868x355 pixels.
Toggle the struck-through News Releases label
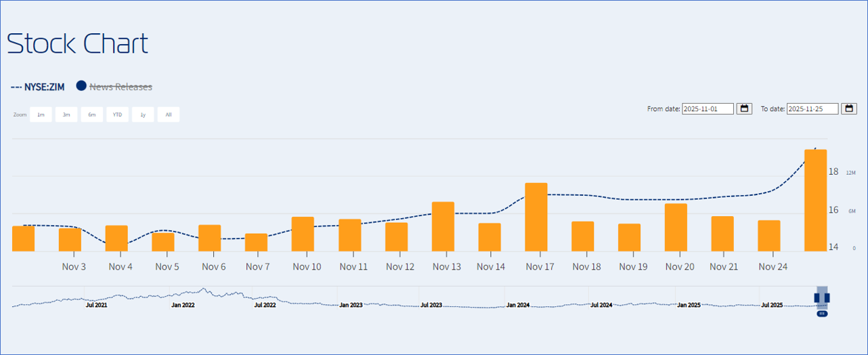(x=121, y=87)
